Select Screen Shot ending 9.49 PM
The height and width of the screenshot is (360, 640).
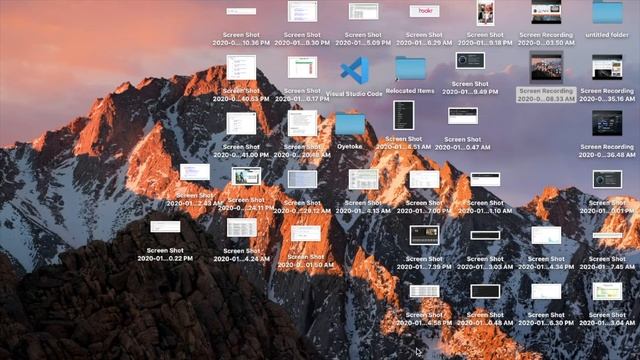[470, 60]
